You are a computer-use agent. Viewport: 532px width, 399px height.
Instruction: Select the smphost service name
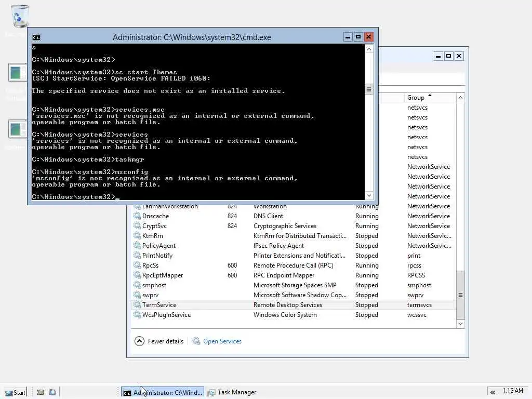[154, 285]
